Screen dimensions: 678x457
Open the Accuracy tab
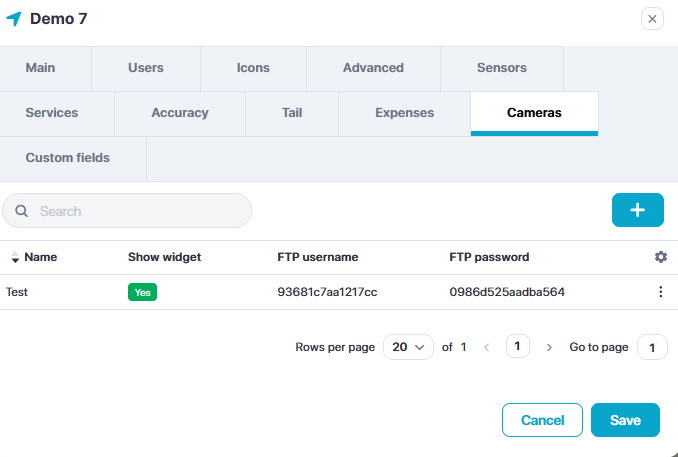(180, 113)
